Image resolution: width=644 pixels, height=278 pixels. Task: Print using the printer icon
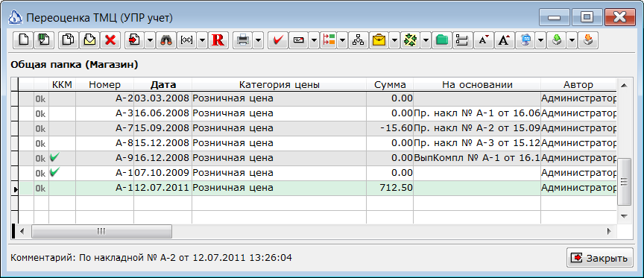click(243, 40)
